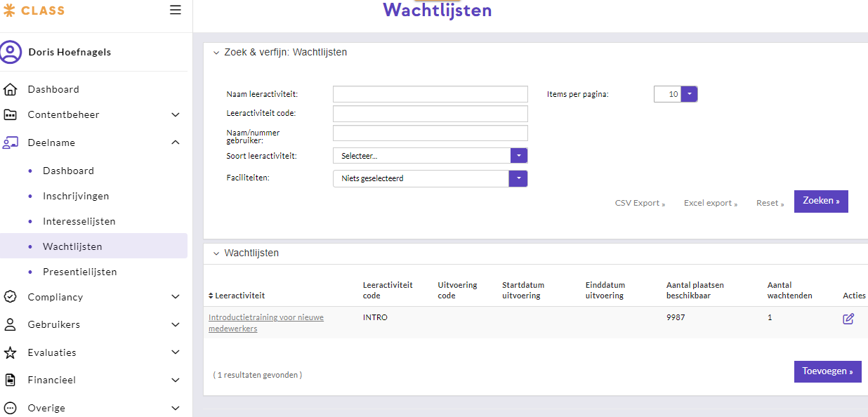
Task: Click the Naam leeractiviteit input field
Action: 430,94
